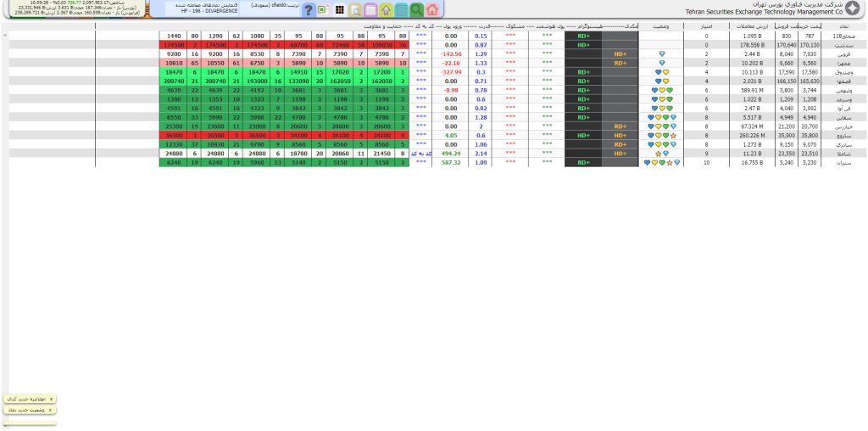Select the power value 1.33
Viewport: 868px width, 431px height.
pyautogui.click(x=481, y=63)
